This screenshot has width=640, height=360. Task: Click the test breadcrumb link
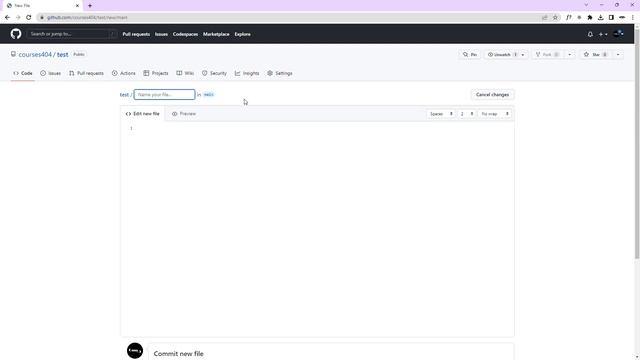click(x=124, y=94)
